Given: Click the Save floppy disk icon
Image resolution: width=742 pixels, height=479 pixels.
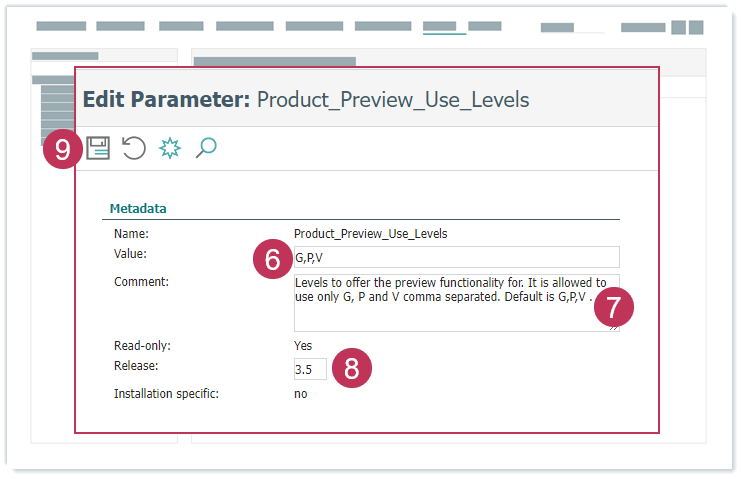Looking at the screenshot, I should click(98, 149).
